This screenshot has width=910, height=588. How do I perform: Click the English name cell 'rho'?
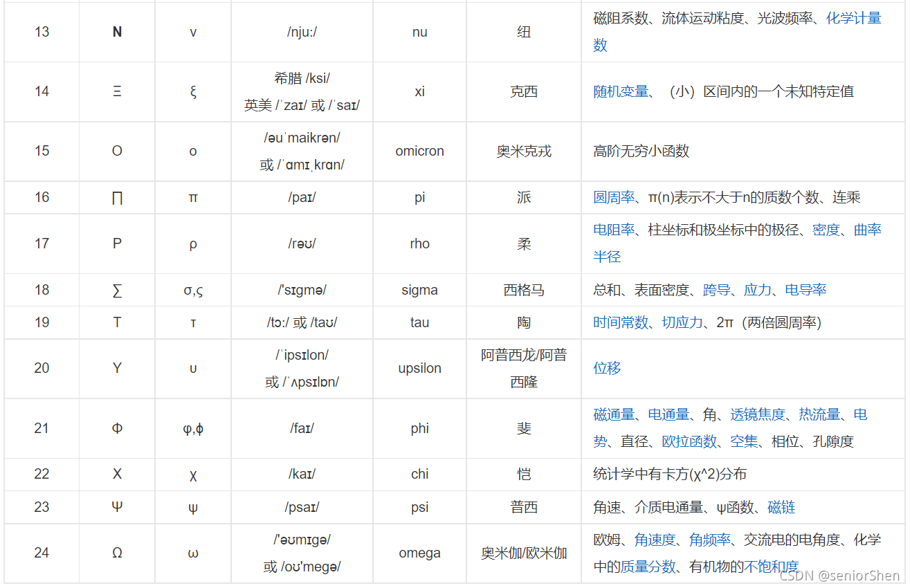tap(419, 244)
